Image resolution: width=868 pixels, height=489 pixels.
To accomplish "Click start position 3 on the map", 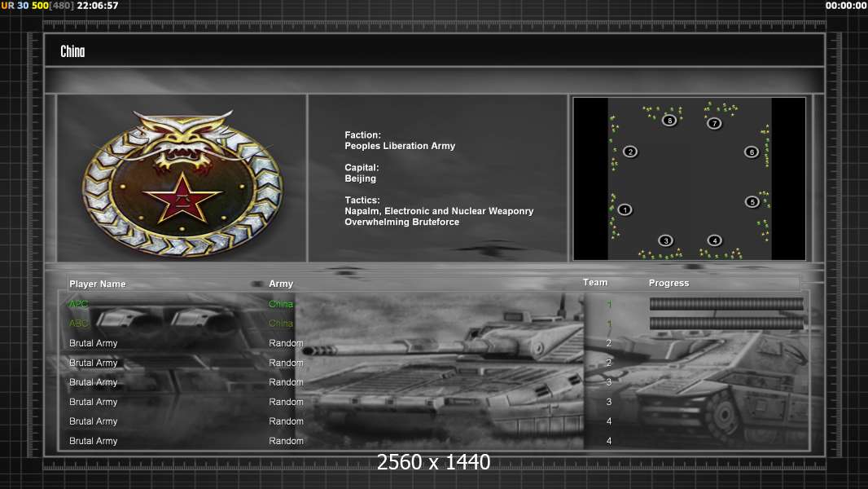I will [665, 240].
